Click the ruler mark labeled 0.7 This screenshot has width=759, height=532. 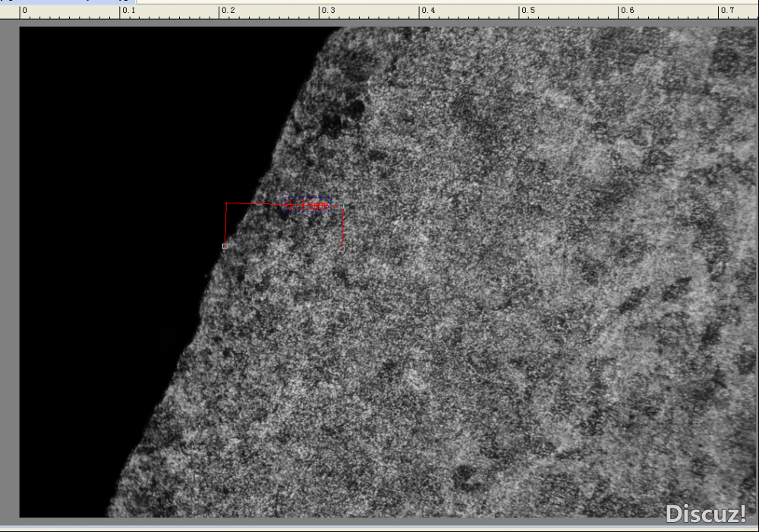(728, 10)
